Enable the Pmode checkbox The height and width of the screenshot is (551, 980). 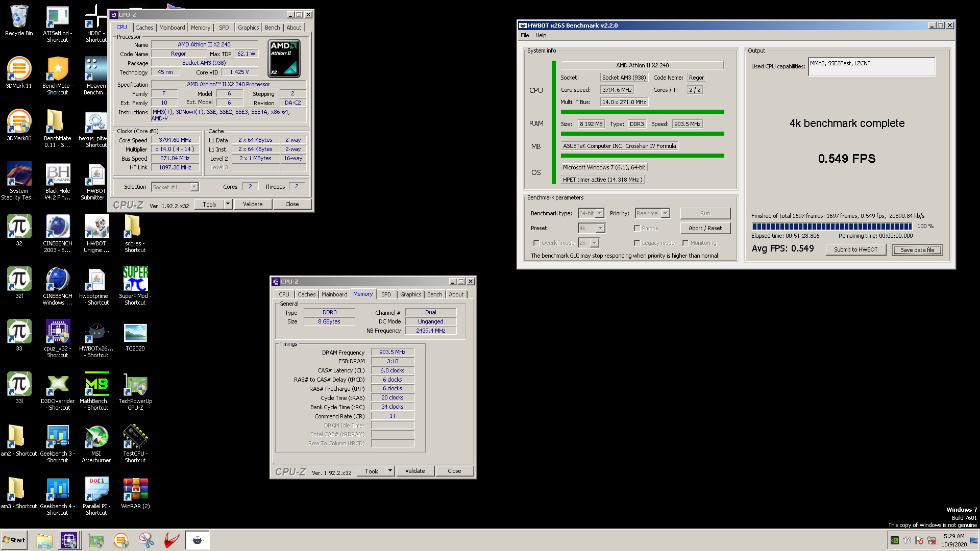click(637, 228)
